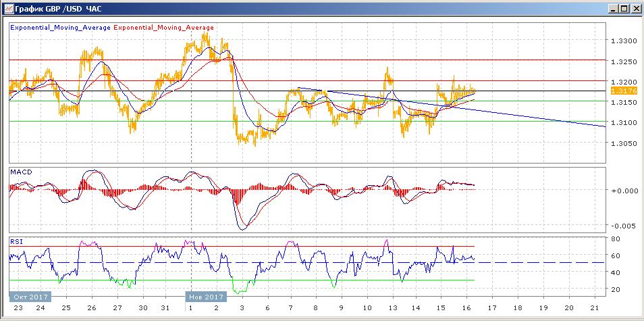Viewport: 644px width, 321px height.
Task: Click the RSI axis value 80
Action: coord(616,239)
